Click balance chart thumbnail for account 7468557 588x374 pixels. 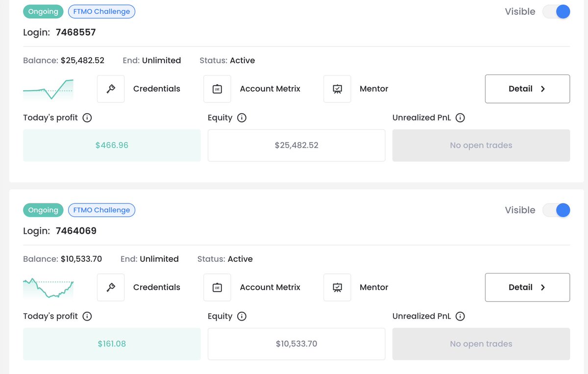click(48, 89)
